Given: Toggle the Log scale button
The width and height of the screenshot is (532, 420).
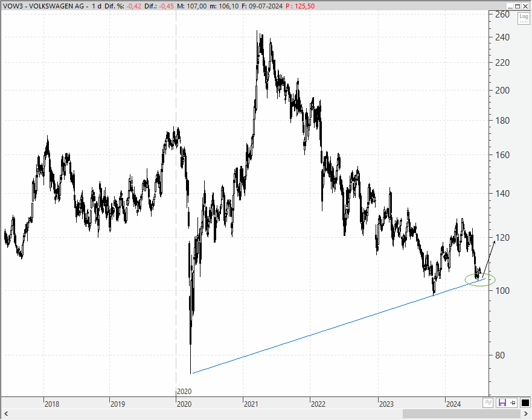Looking at the screenshot, I should coord(524,18).
